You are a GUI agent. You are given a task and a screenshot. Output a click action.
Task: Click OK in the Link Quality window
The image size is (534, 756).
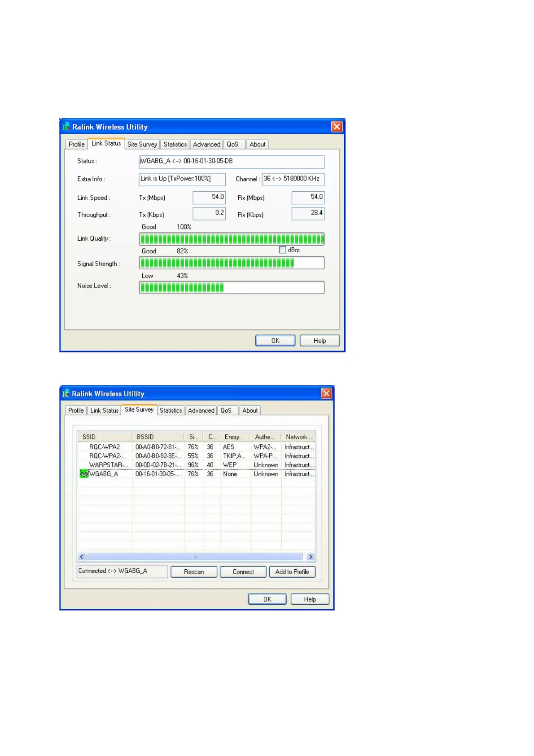(x=275, y=341)
